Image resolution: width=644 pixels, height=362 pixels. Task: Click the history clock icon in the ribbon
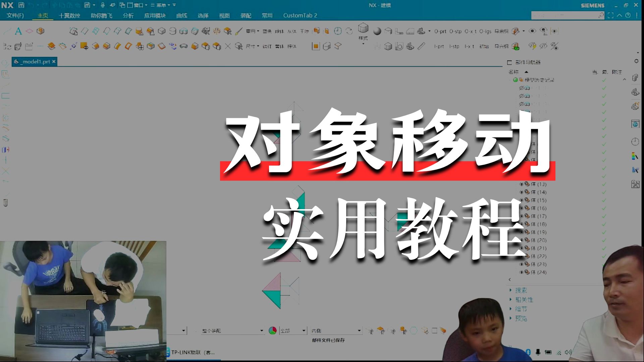(338, 31)
